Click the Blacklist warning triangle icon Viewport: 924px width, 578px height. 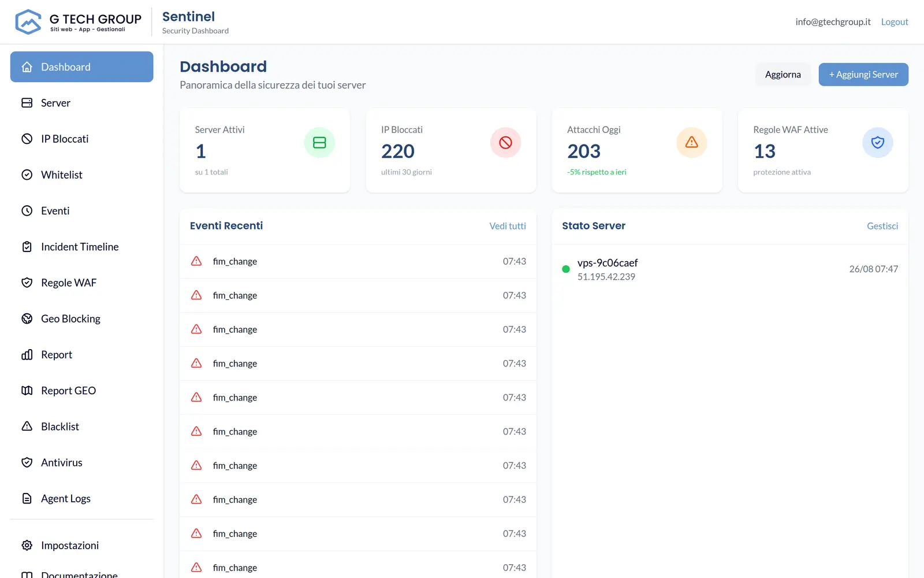(27, 427)
